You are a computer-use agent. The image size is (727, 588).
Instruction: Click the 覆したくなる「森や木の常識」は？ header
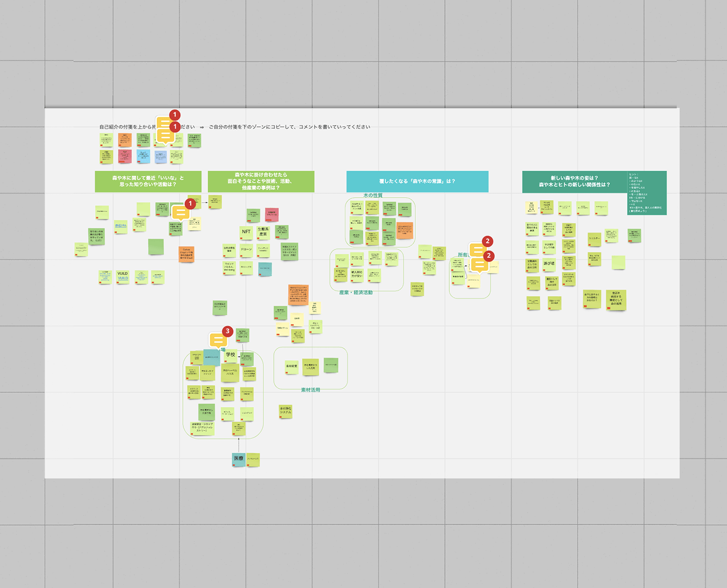pos(417,181)
